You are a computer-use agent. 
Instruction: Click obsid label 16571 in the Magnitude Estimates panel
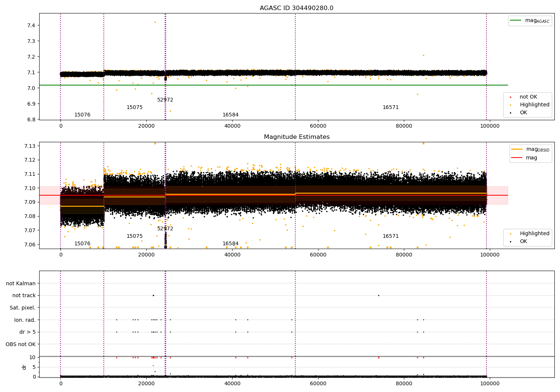391,236
